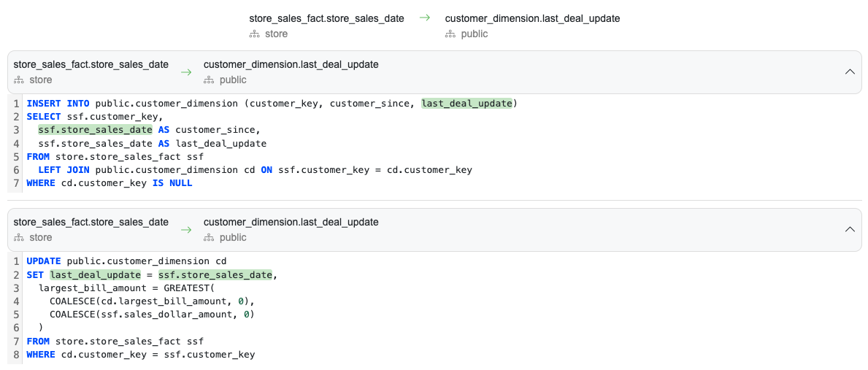Click highlighted ssf.store_sales_date on SELECT line 3

95,130
